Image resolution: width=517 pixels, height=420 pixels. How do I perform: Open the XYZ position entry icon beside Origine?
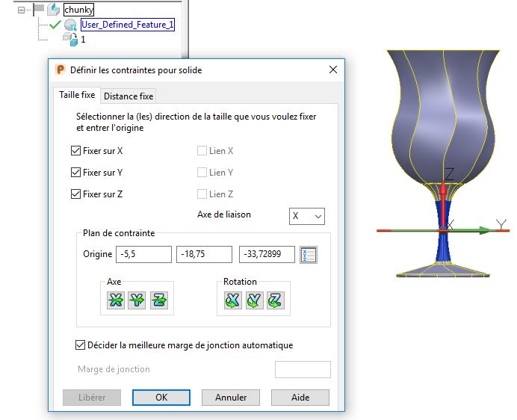pyautogui.click(x=309, y=255)
